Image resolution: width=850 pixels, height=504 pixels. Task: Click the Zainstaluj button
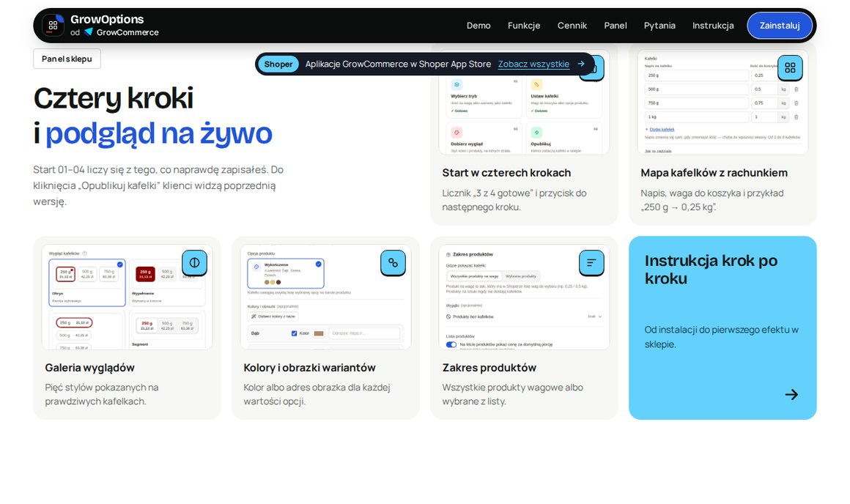[780, 26]
